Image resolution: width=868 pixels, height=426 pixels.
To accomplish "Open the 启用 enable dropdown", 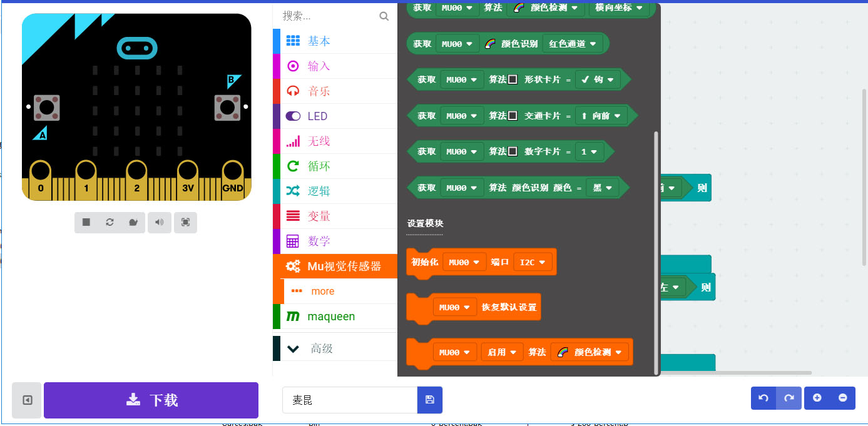I will pyautogui.click(x=502, y=352).
